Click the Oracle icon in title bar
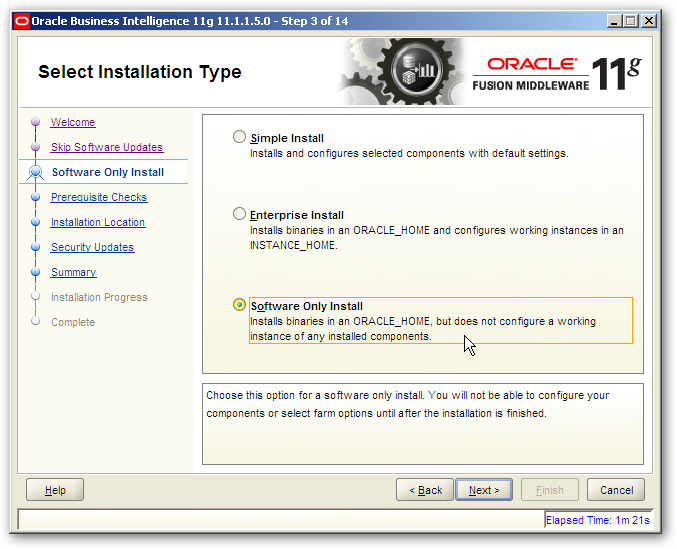The image size is (677, 549). [20, 20]
